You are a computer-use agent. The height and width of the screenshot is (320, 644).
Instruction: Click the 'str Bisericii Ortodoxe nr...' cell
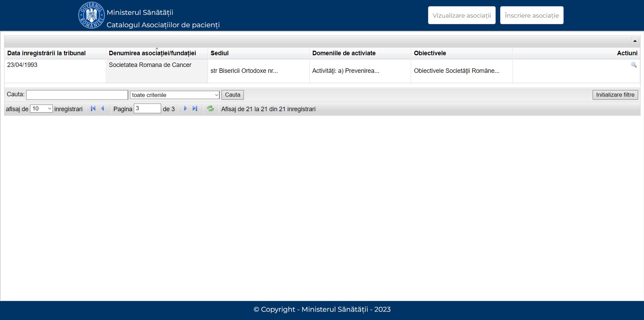(258, 71)
